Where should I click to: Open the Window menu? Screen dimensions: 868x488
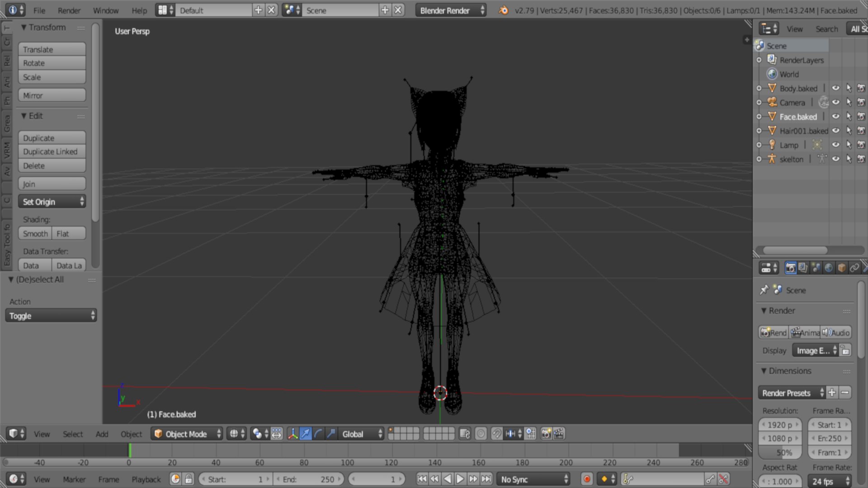coord(106,10)
